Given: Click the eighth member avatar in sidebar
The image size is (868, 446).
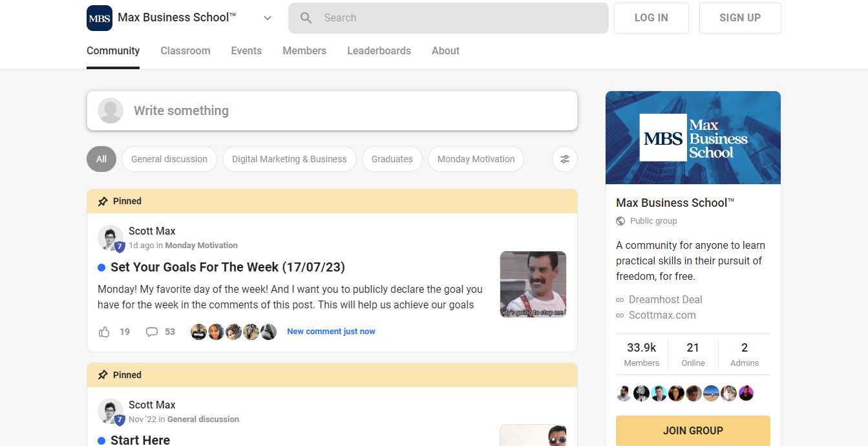Looking at the screenshot, I should (x=746, y=393).
